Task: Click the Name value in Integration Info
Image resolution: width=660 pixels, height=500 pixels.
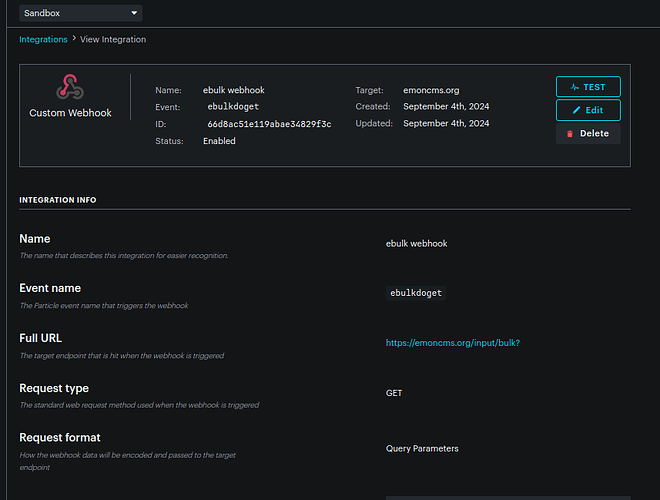Action: pos(417,244)
